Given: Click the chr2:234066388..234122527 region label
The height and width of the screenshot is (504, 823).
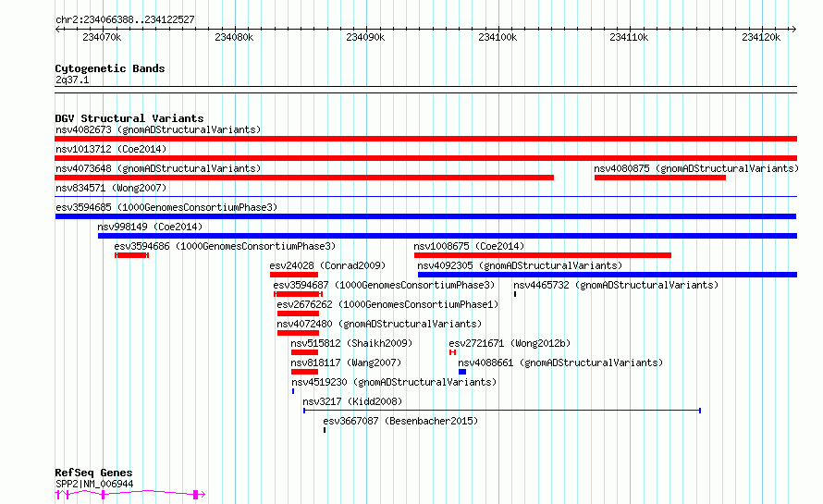Looking at the screenshot, I should (125, 19).
